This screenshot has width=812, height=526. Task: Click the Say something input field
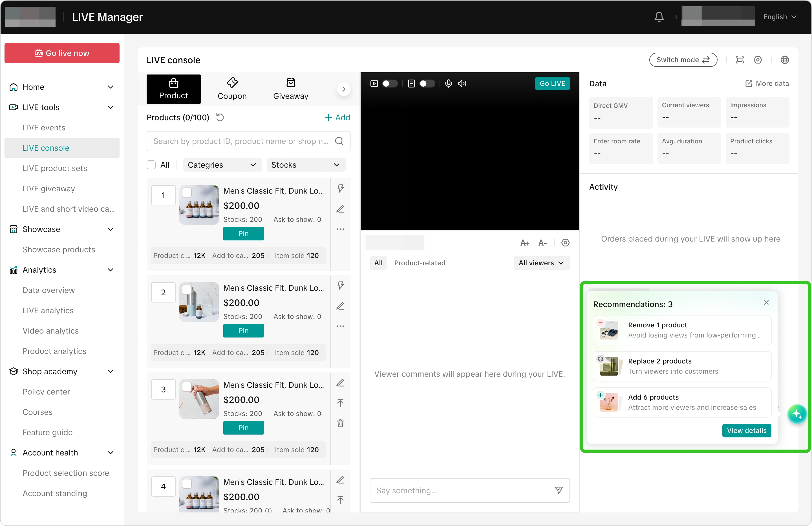[469, 490]
